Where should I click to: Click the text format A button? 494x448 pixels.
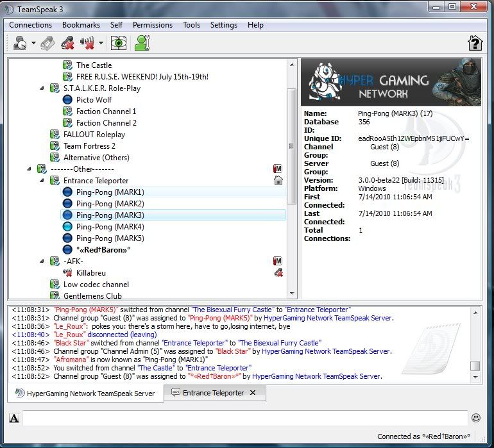[x=14, y=418]
